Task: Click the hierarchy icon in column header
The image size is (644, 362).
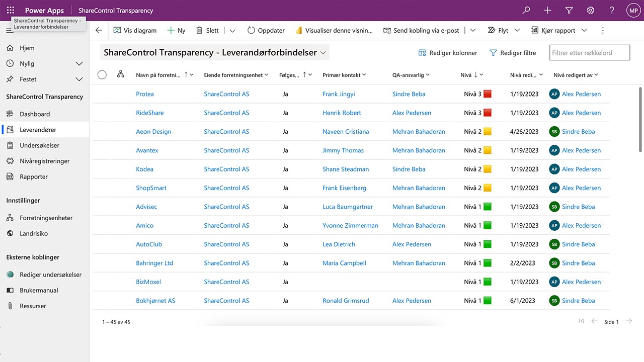Action: tap(120, 74)
